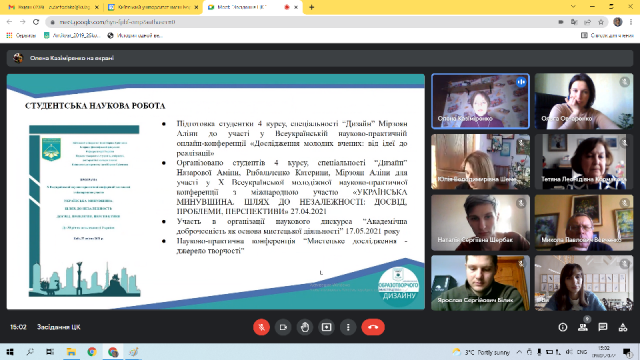Image resolution: width=640 pixels, height=360 pixels.
Task: Leave the call with the red hang-up button
Action: (x=373, y=327)
